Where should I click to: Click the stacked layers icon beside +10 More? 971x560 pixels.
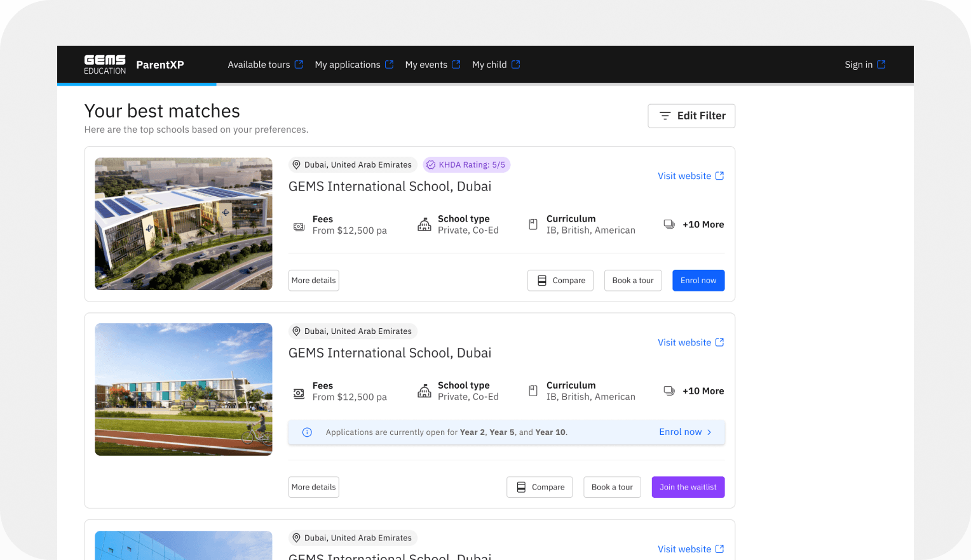click(x=669, y=224)
